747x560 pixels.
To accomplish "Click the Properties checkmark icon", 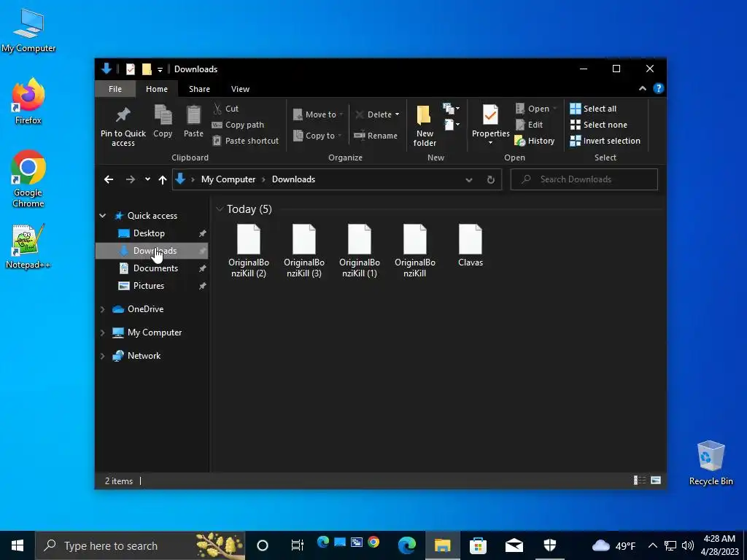I will tap(490, 114).
